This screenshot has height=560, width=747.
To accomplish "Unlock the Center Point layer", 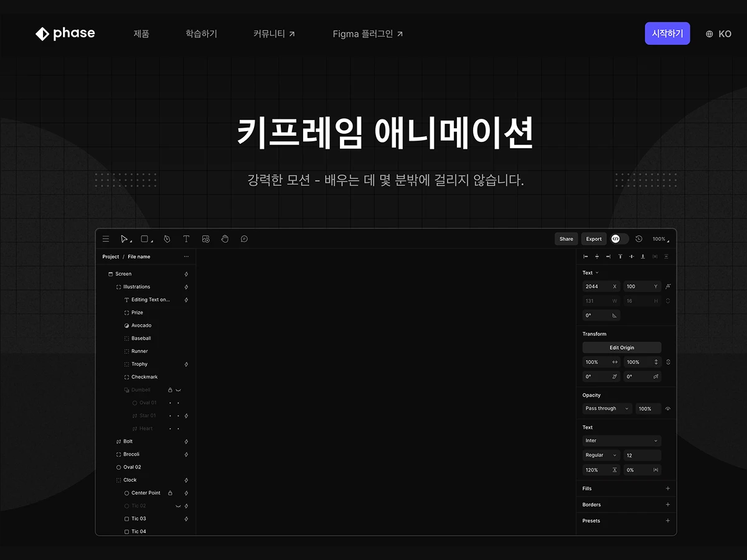I will tap(170, 493).
